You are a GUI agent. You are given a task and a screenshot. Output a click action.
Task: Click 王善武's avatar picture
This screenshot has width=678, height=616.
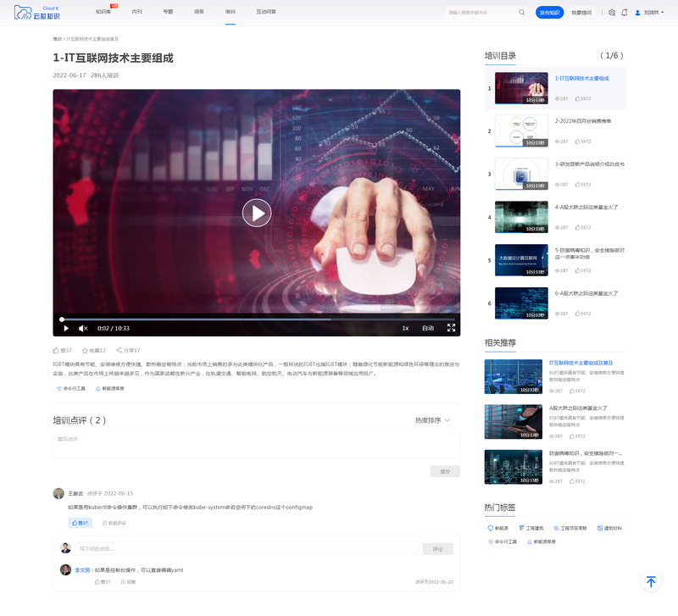click(58, 493)
